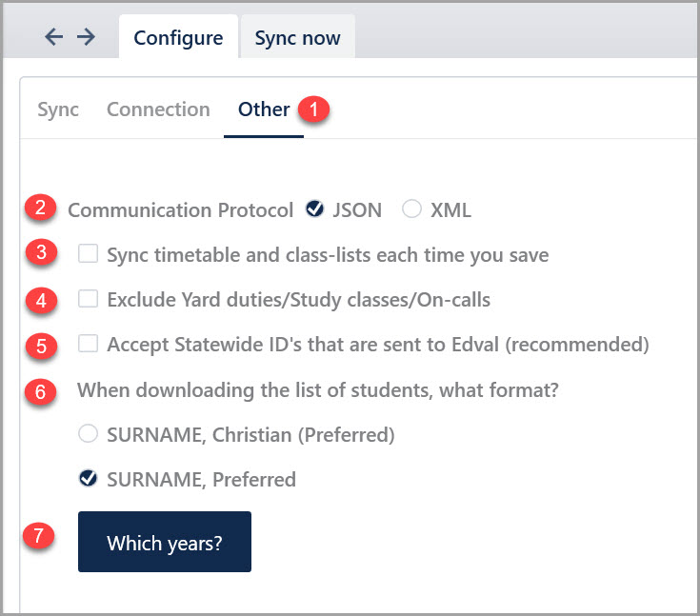Tick Exclude Yard duties/Study classes/On-calls
The image size is (700, 616).
tap(89, 300)
